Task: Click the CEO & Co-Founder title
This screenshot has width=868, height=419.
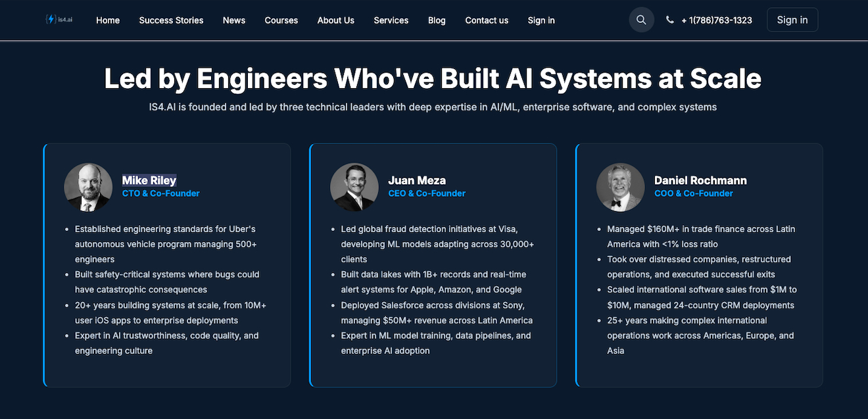Action: pyautogui.click(x=427, y=193)
